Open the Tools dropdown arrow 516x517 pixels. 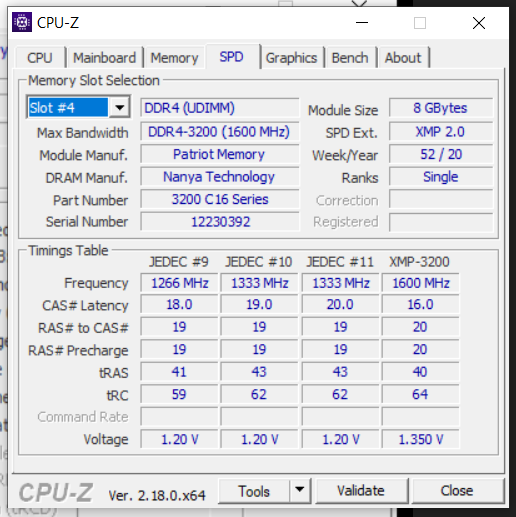pos(300,490)
